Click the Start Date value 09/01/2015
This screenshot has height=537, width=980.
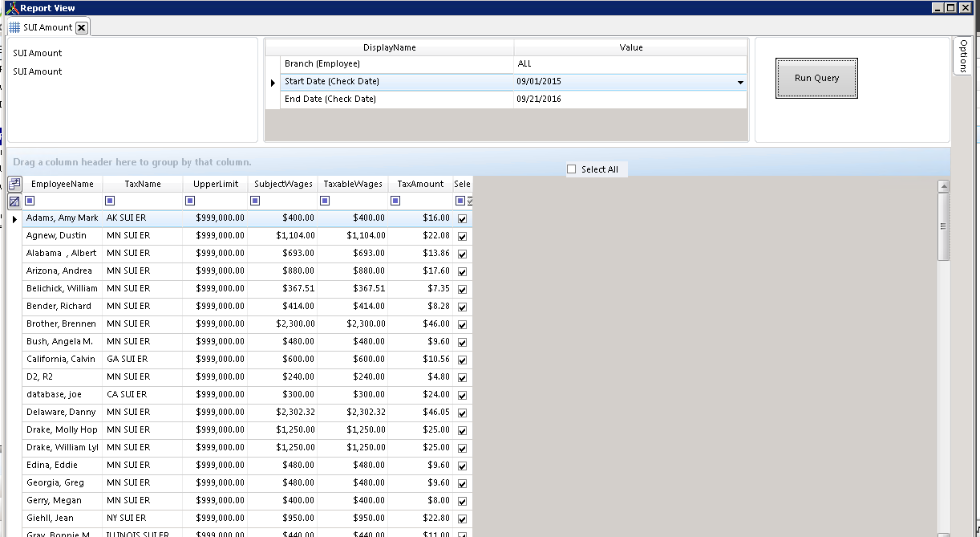[x=624, y=82]
